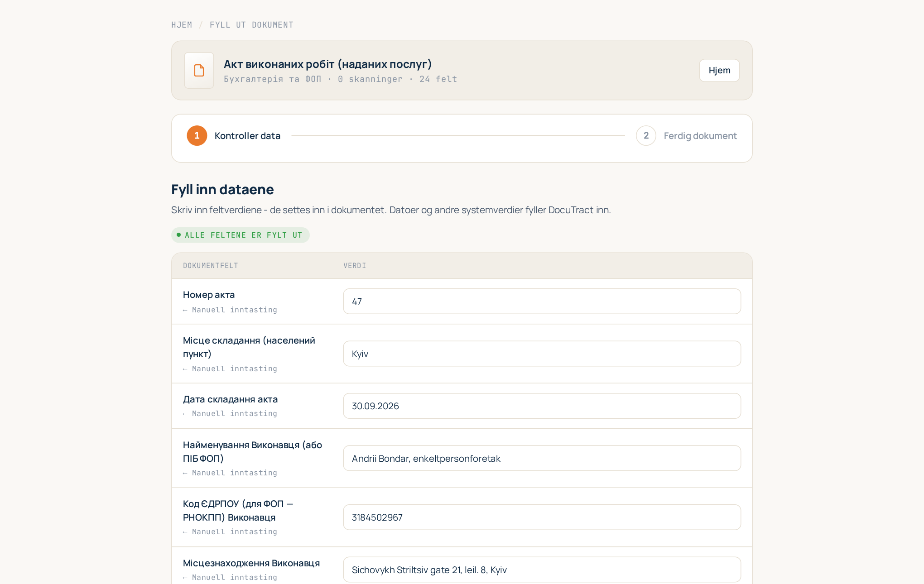Screen dimensions: 924x584
Task: Click the VERDI column header
Action: tap(355, 266)
